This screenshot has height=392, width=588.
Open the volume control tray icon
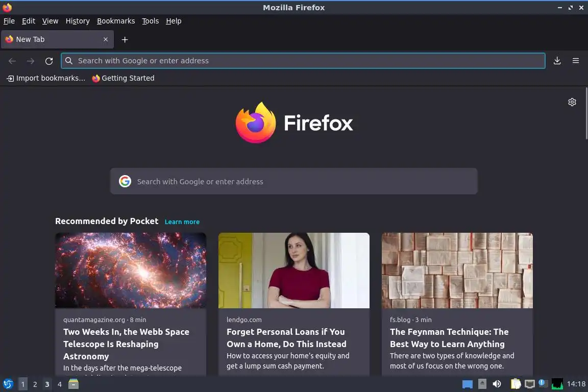point(497,384)
